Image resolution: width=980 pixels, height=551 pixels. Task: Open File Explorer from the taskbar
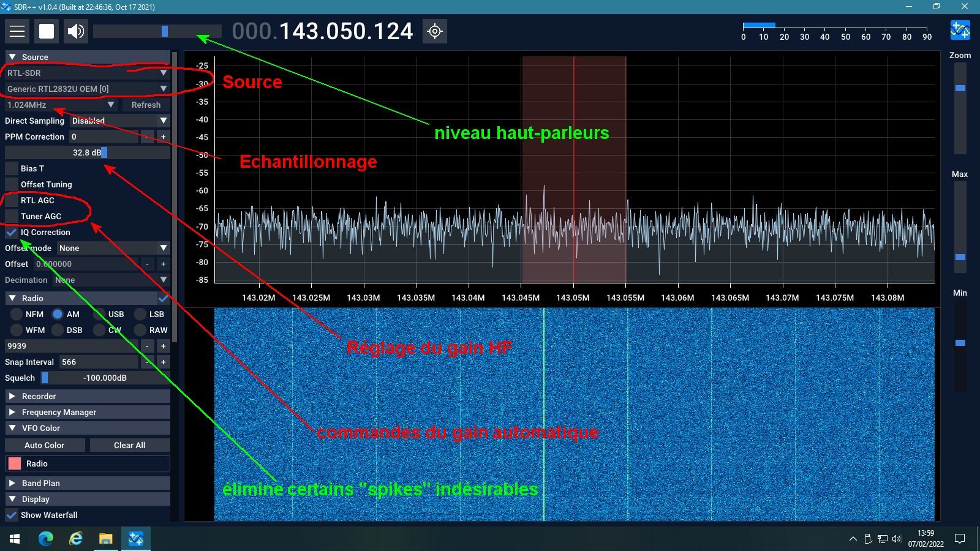(x=106, y=539)
